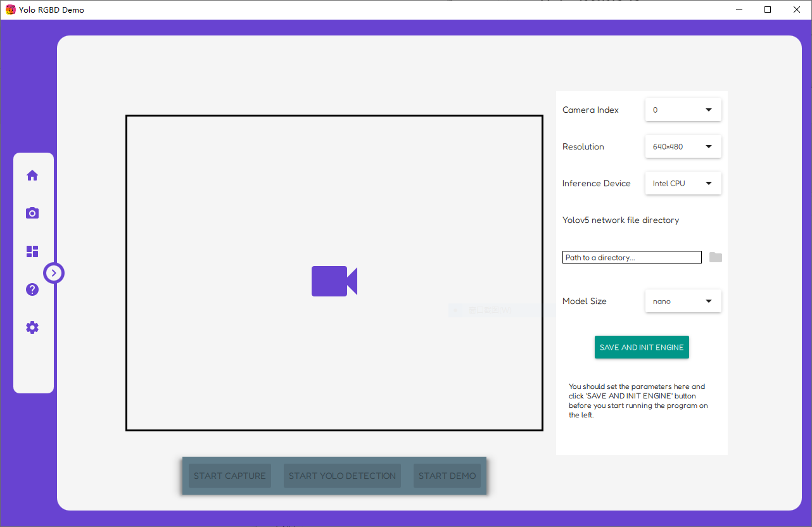This screenshot has height=527, width=812.
Task: Click Yolov5 network file directory label
Action: click(621, 220)
